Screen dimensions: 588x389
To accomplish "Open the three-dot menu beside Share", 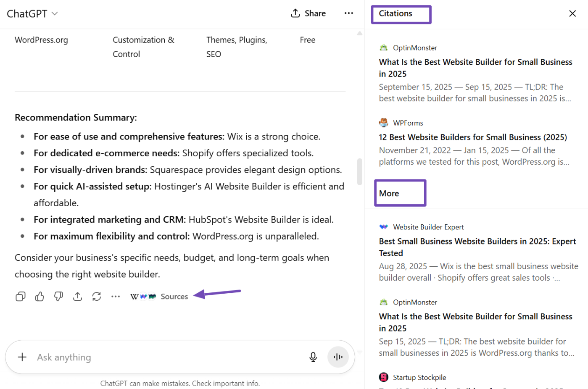I will [x=348, y=13].
